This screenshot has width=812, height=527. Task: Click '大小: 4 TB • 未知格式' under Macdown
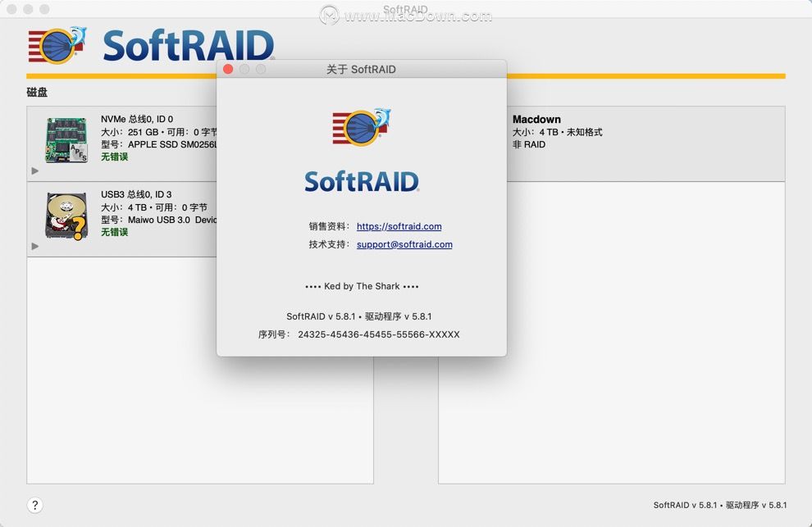[557, 132]
